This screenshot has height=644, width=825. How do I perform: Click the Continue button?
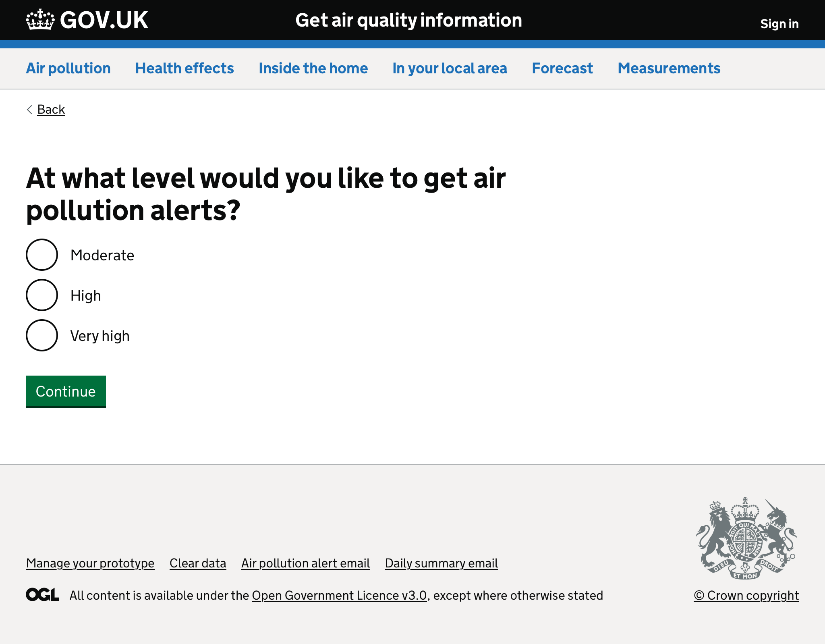[x=65, y=391]
